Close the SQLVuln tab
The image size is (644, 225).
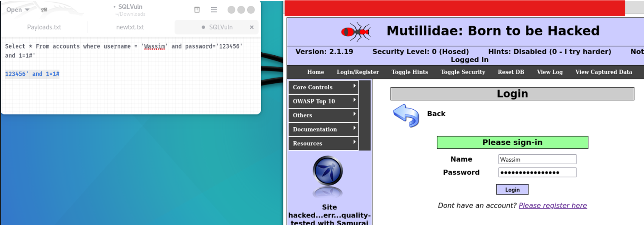[251, 27]
